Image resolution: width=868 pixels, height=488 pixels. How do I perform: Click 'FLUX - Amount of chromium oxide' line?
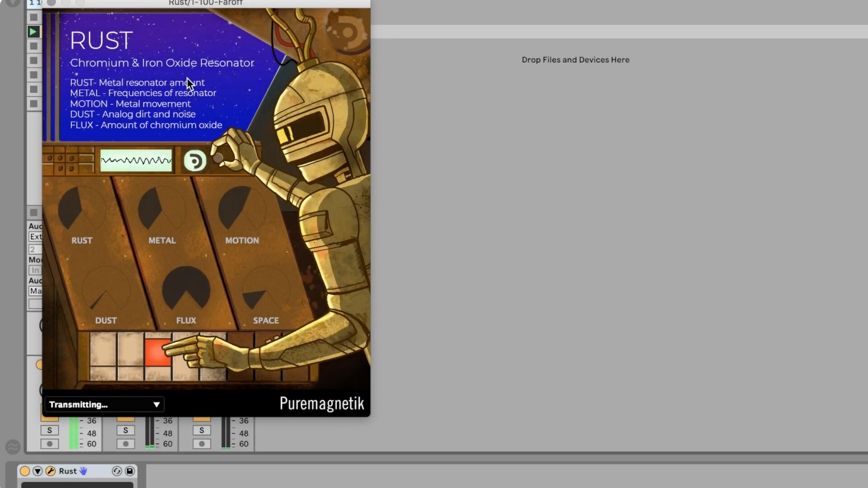click(x=146, y=125)
